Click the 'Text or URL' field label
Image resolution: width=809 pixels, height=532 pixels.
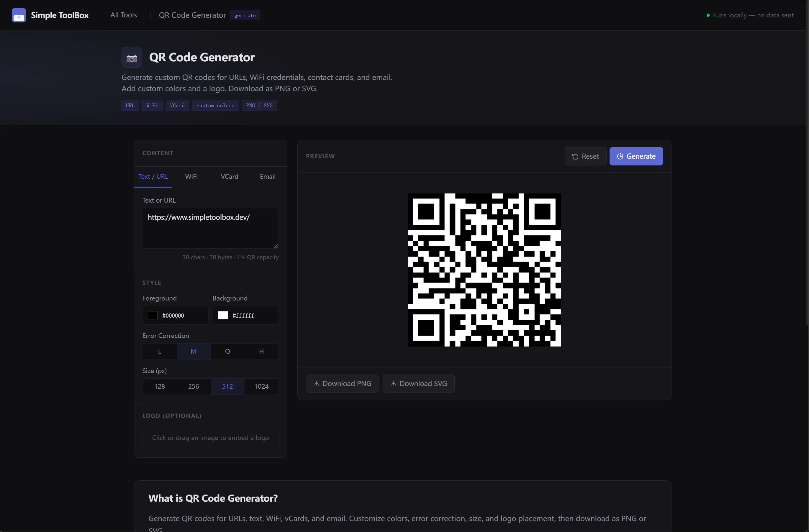point(159,201)
